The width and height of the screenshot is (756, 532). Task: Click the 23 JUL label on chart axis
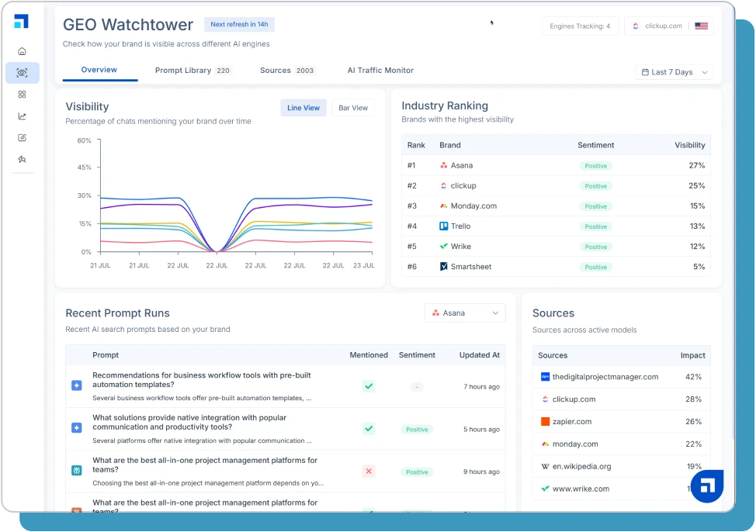[363, 265]
